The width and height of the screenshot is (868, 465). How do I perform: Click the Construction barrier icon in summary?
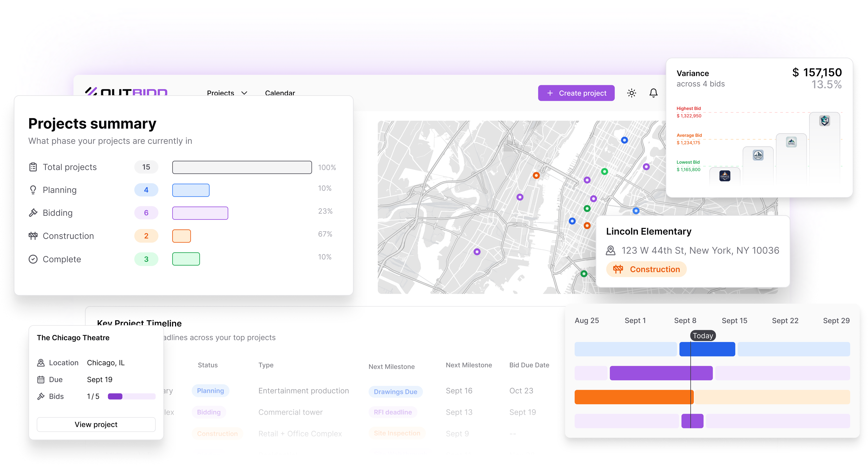pos(33,236)
